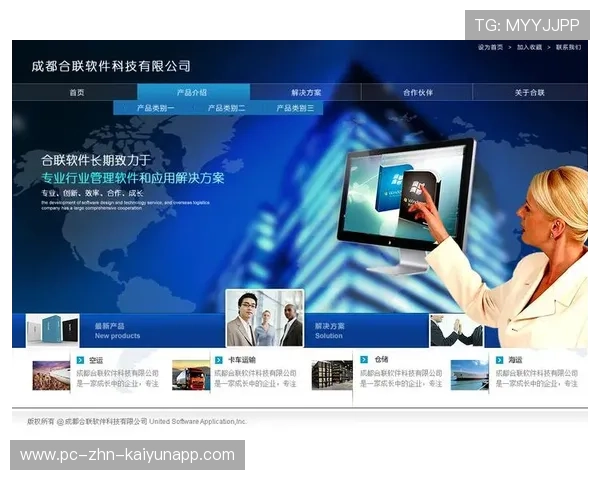Click the 联系我们 link
This screenshot has width=600, height=480.
569,47
